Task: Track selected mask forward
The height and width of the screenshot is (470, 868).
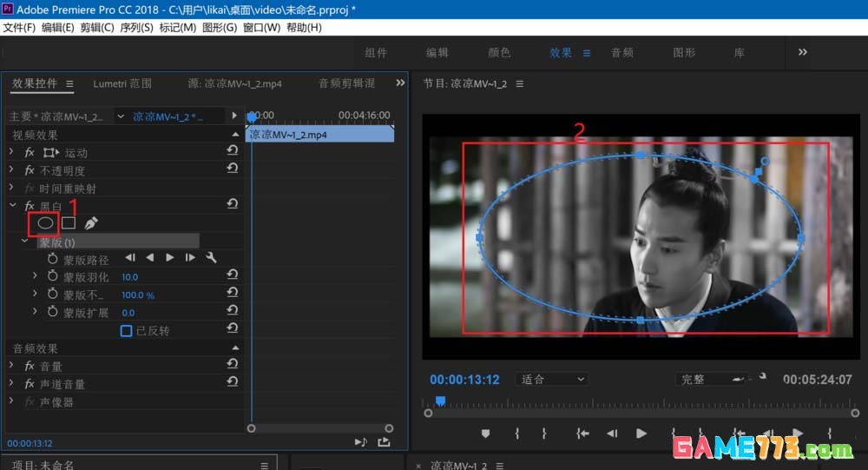Action: 170,257
